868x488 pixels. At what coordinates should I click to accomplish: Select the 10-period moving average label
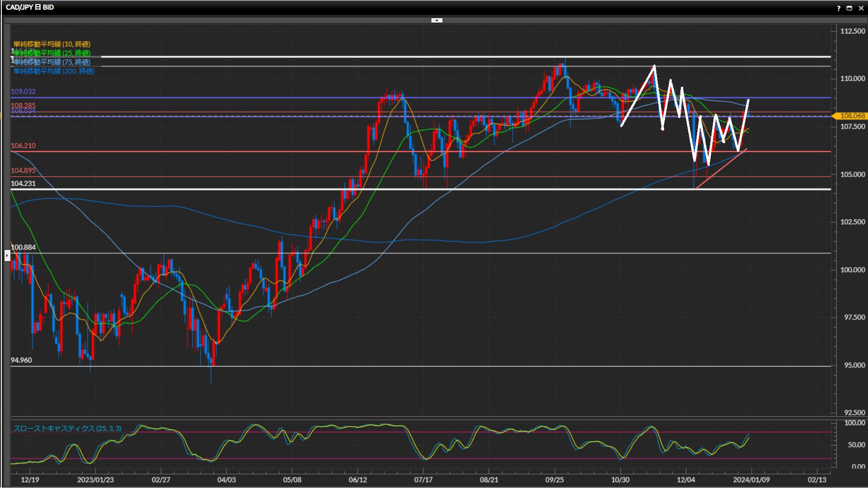tap(52, 44)
